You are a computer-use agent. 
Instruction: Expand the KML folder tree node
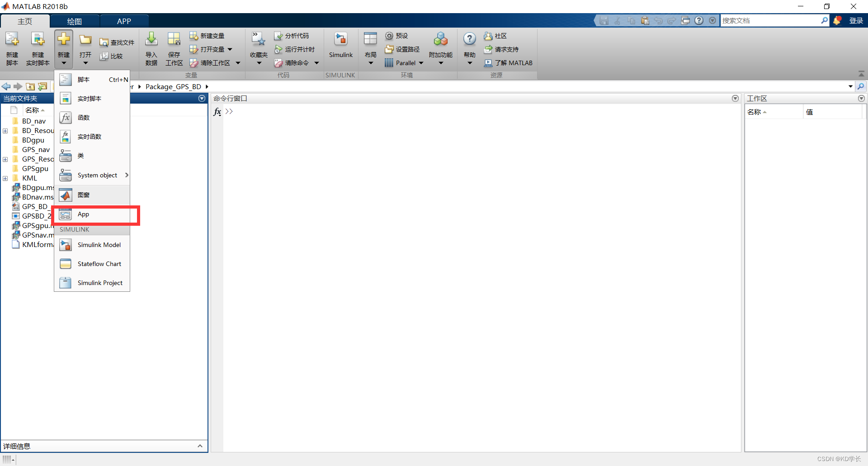click(5, 178)
